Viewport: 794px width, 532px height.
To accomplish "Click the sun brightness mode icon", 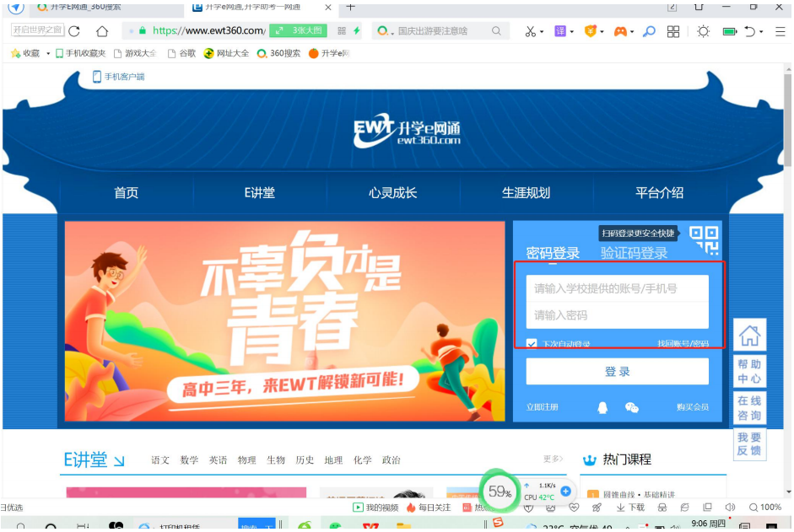I will (x=703, y=31).
